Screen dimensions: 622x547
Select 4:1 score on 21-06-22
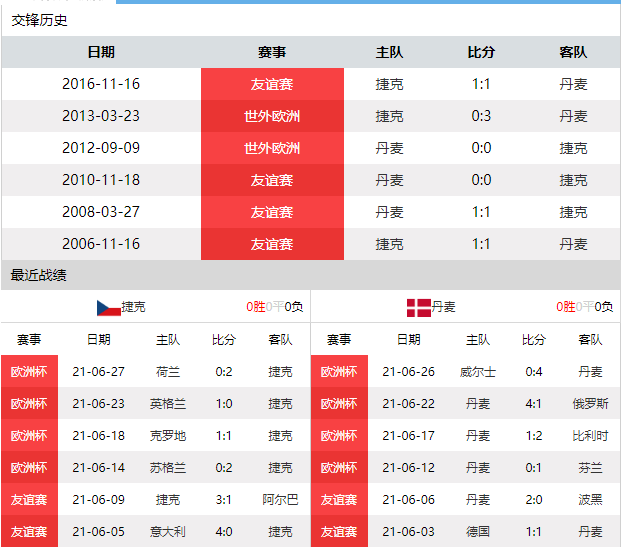tap(534, 404)
